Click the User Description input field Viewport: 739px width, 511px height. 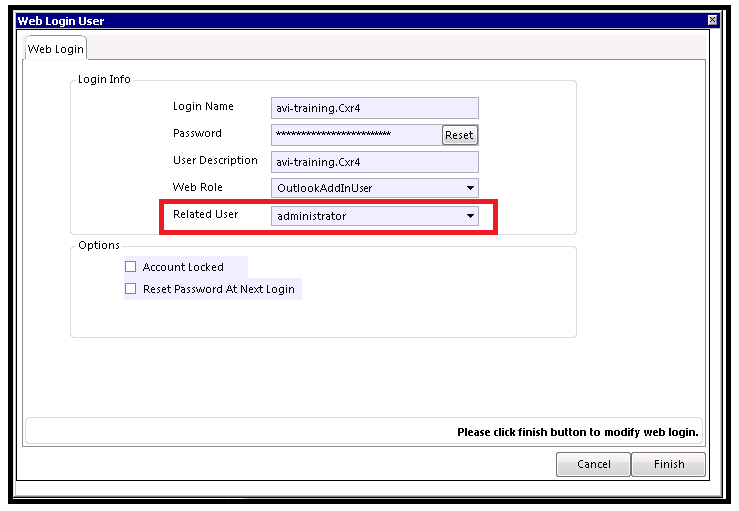[x=375, y=162]
